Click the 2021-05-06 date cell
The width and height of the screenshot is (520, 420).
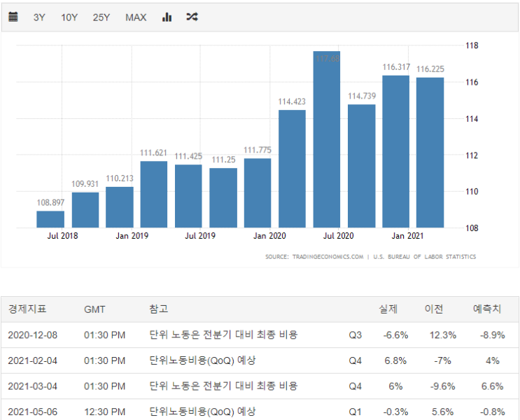[x=32, y=412]
